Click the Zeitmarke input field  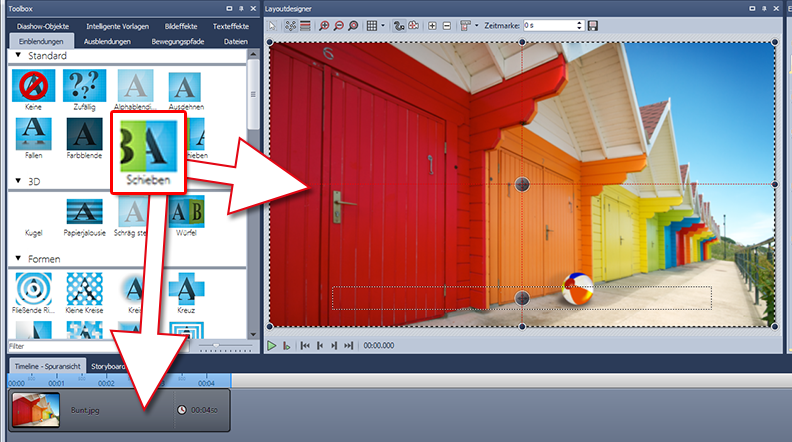[552, 25]
